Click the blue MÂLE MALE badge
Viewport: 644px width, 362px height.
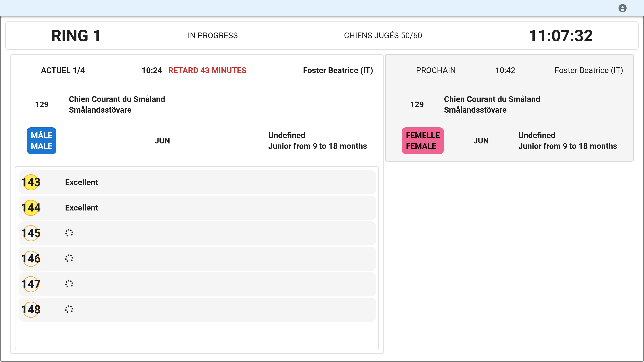click(x=41, y=141)
